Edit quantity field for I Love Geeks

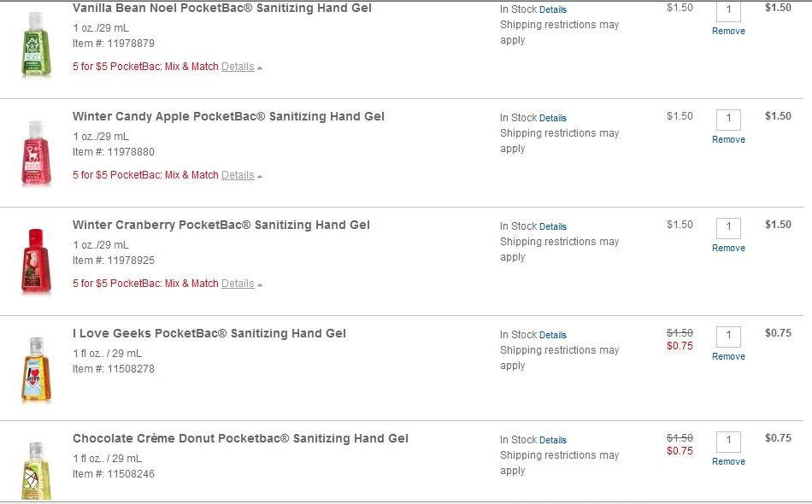[728, 337]
